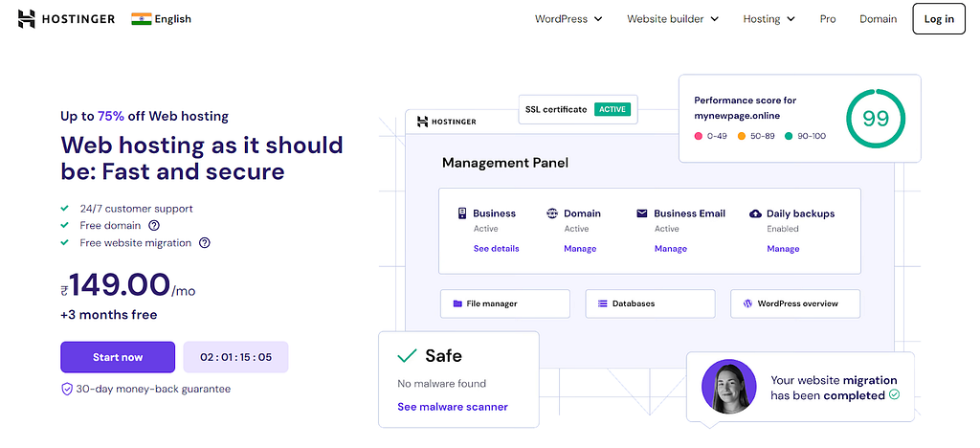Click the Web hosting as it should be headline
The image size is (980, 448).
(202, 157)
